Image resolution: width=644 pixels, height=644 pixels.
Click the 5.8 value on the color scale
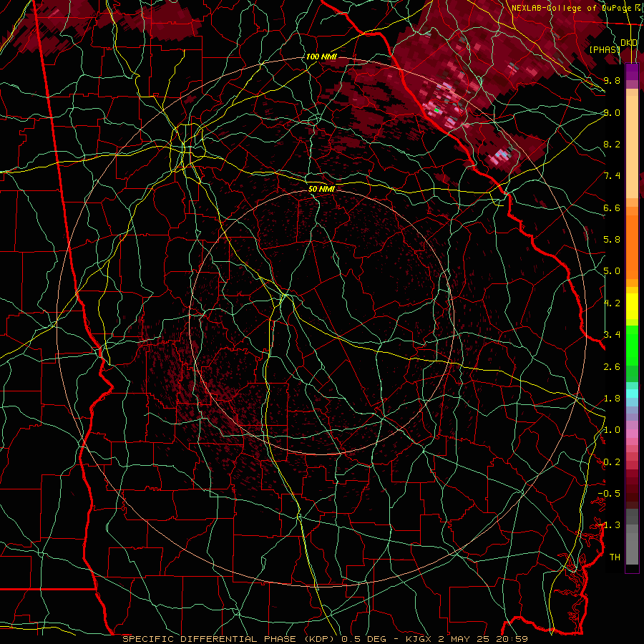612,240
